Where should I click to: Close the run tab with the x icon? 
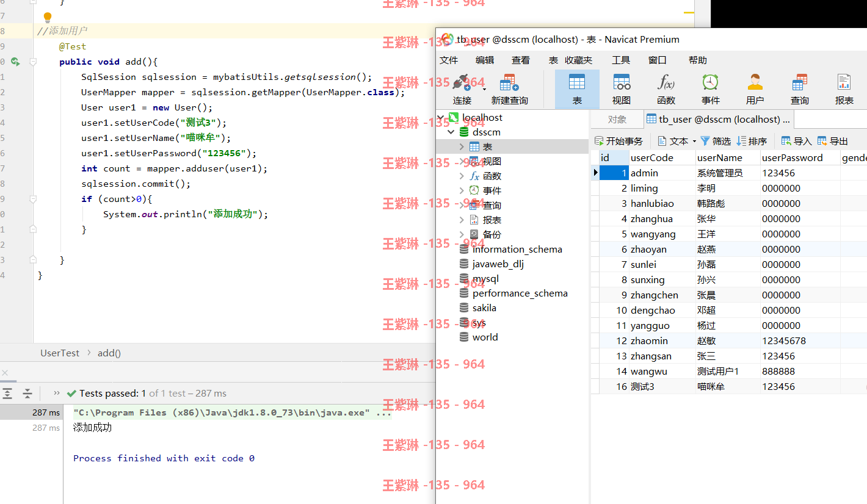[x=5, y=373]
